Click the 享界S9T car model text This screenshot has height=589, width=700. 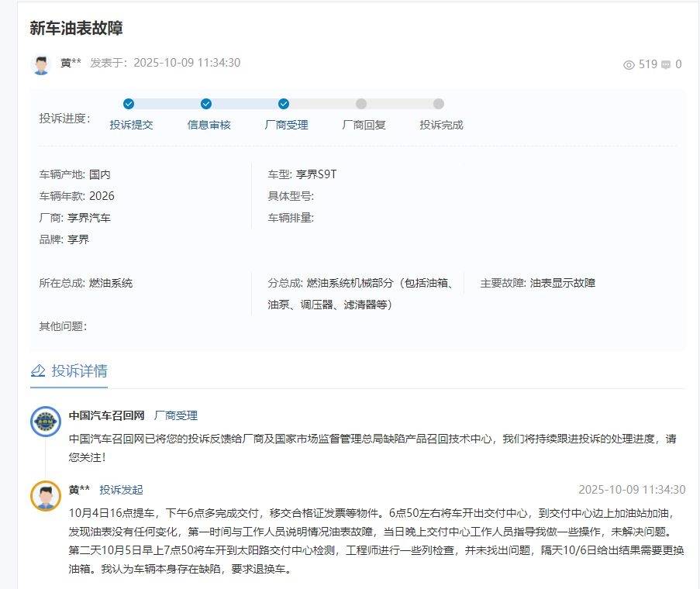click(x=316, y=174)
